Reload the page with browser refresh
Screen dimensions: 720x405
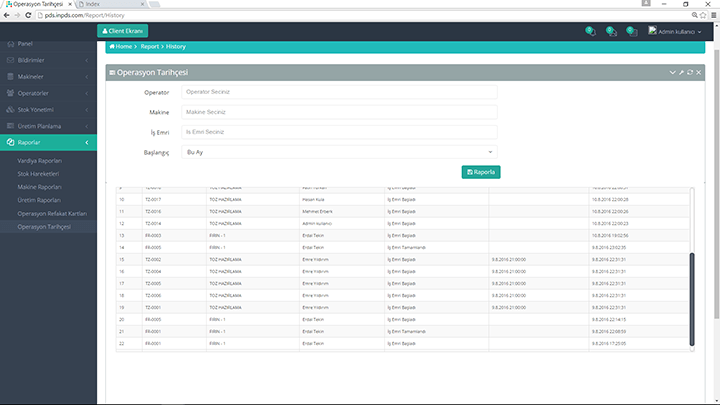(x=28, y=15)
